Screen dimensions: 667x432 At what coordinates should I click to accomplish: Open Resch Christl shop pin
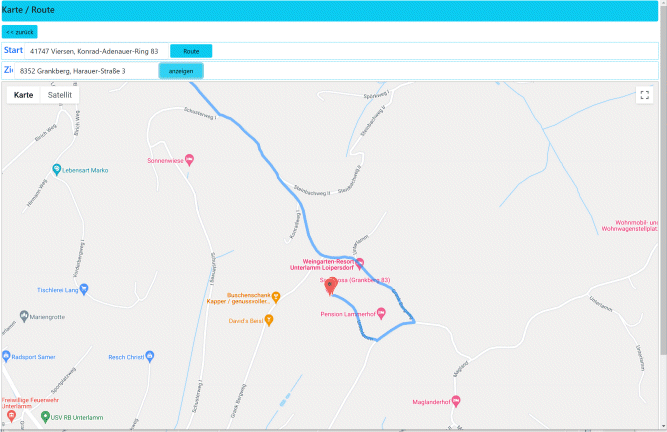pos(149,356)
